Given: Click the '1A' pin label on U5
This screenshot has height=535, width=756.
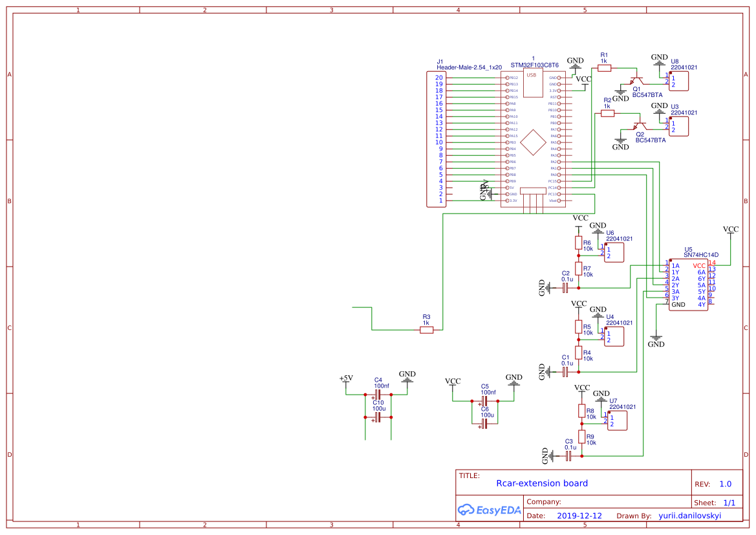Looking at the screenshot, I should pos(675,266).
